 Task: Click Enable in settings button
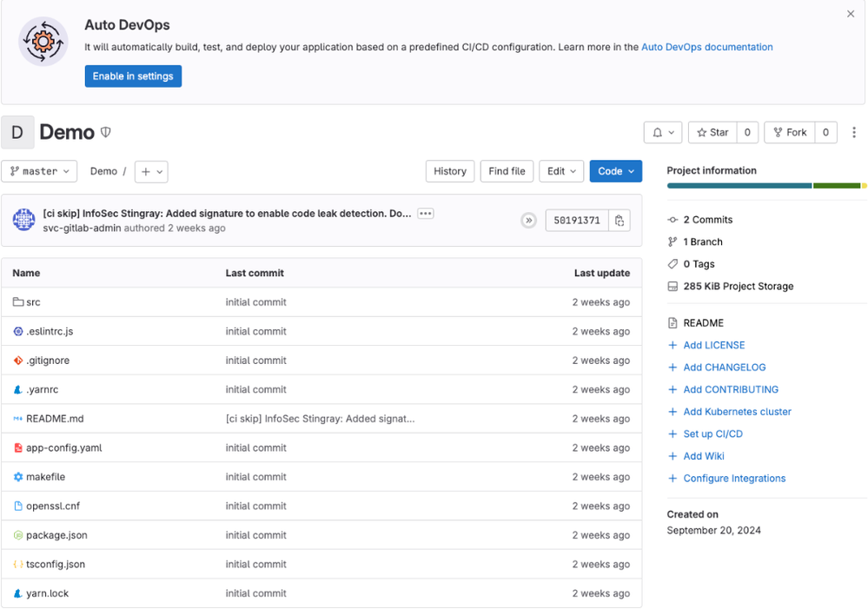pyautogui.click(x=133, y=76)
